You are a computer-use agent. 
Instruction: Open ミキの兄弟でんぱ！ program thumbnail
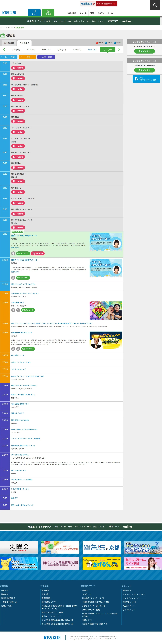[x=106, y=310]
